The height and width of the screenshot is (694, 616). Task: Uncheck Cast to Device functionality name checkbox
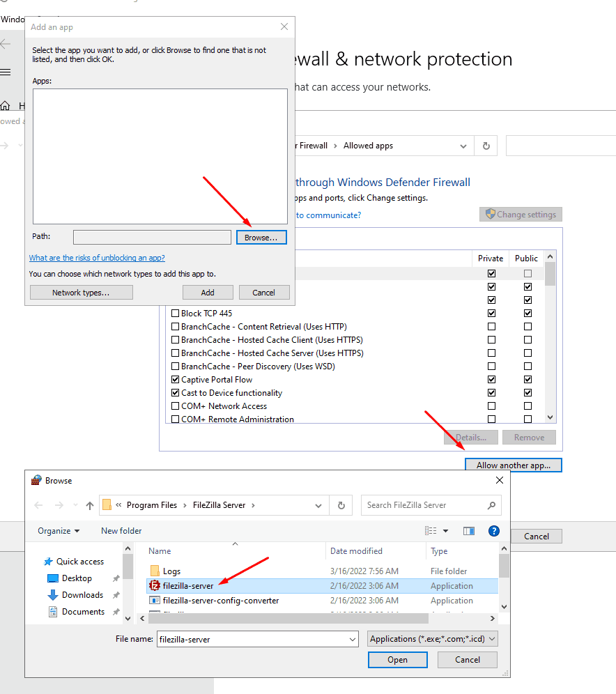[175, 393]
